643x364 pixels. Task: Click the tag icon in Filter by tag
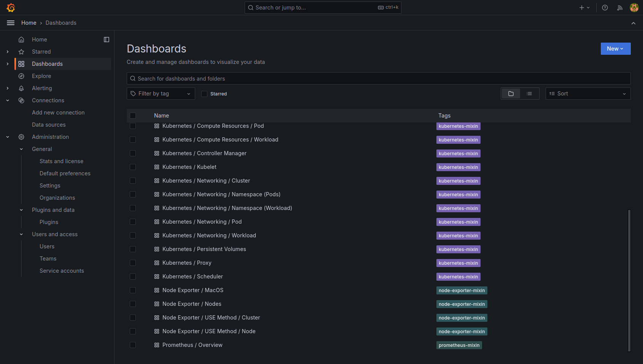[x=133, y=94]
